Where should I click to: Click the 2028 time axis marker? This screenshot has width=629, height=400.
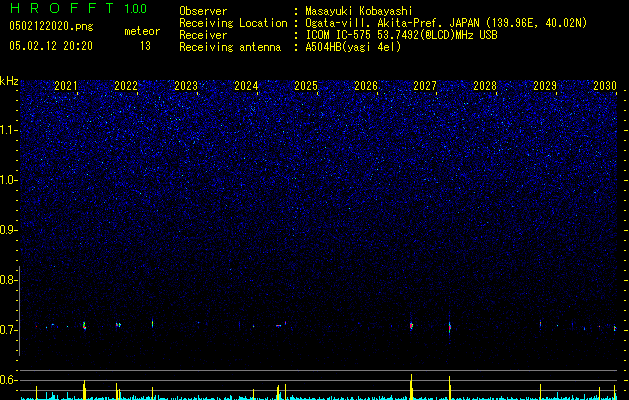point(485,86)
